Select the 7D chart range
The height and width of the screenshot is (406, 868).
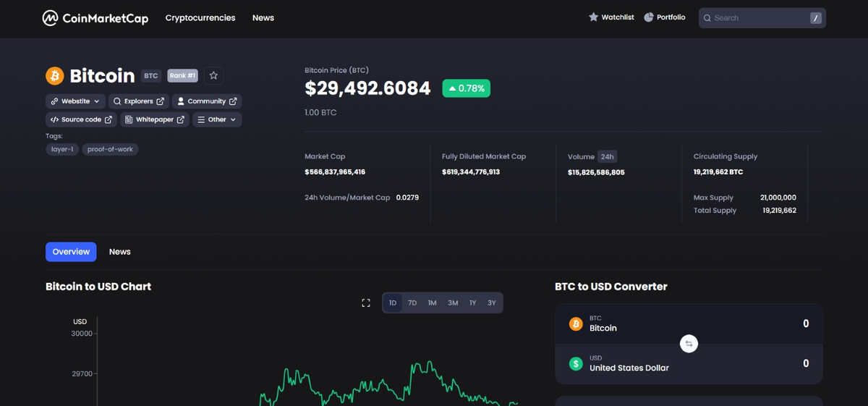tap(412, 303)
